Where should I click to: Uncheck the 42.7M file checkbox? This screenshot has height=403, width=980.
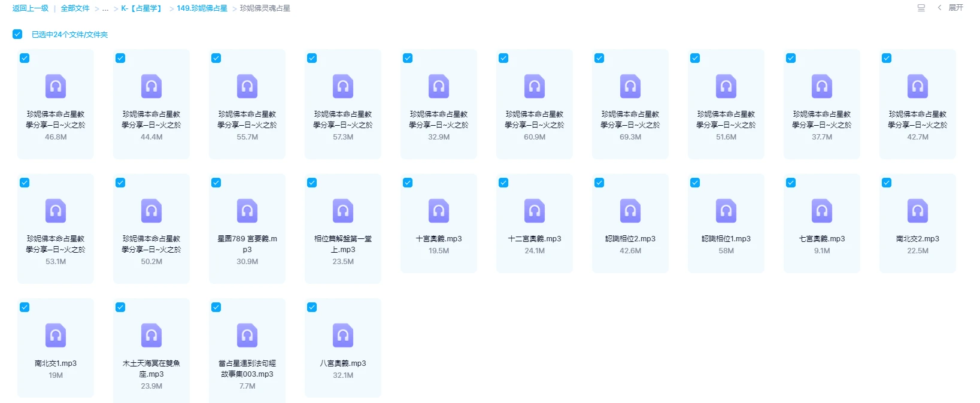[x=887, y=58]
